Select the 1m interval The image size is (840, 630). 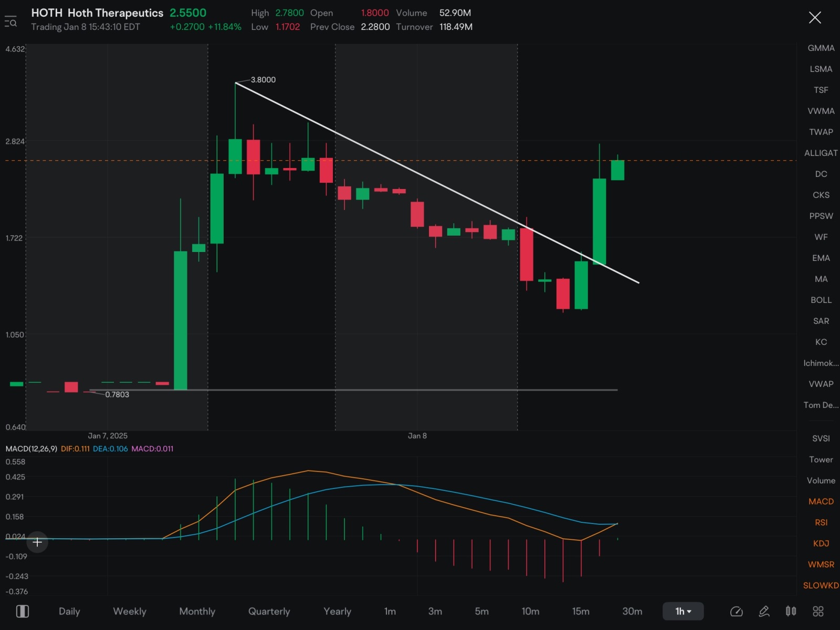(x=390, y=611)
